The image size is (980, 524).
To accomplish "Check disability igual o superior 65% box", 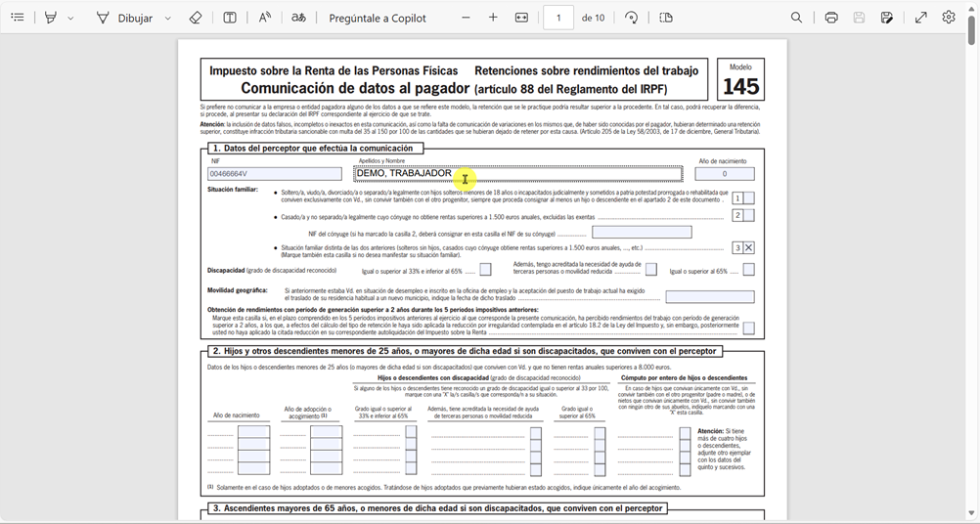I will coord(749,270).
